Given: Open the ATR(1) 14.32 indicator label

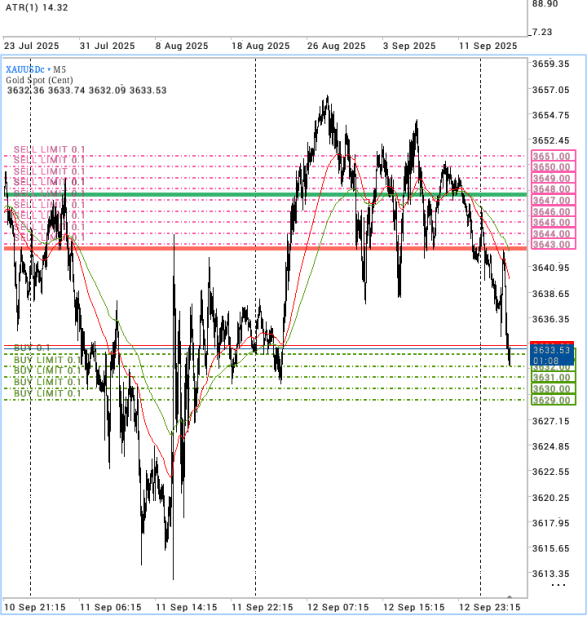Looking at the screenshot, I should tap(36, 8).
